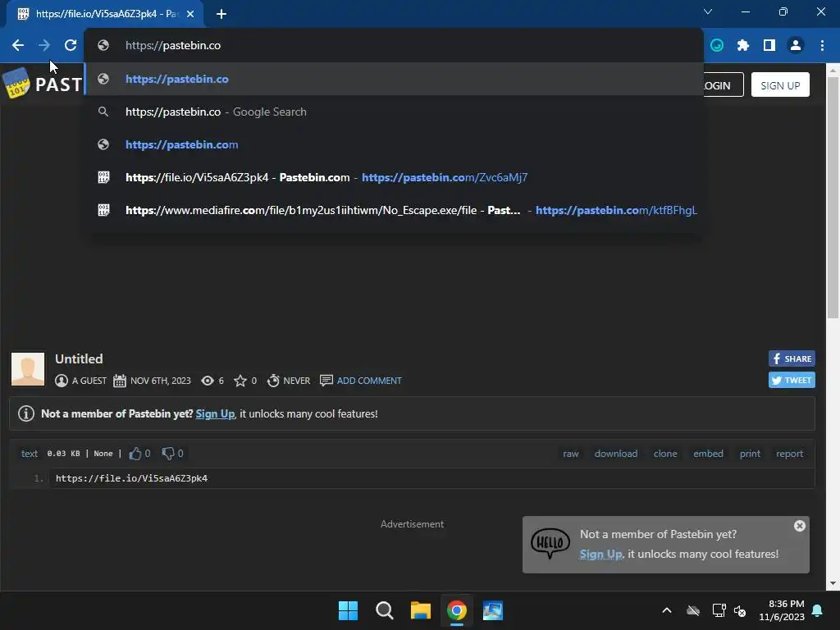This screenshot has height=630, width=840.
Task: Click the teal circular extension icon
Action: pyautogui.click(x=717, y=46)
